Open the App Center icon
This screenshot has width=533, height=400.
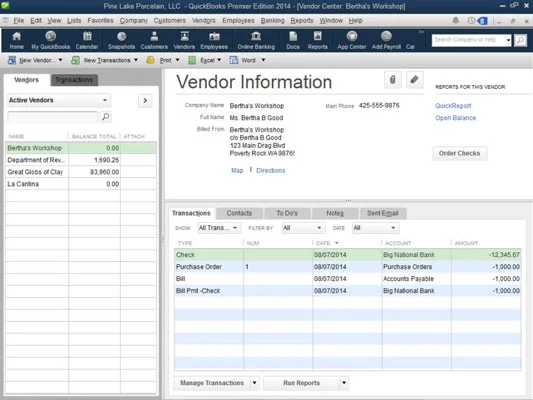point(351,40)
